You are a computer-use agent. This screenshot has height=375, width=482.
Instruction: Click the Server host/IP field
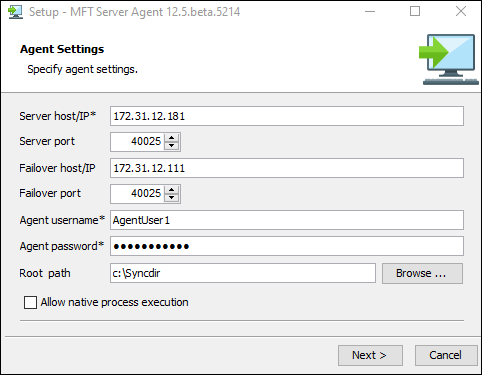287,116
